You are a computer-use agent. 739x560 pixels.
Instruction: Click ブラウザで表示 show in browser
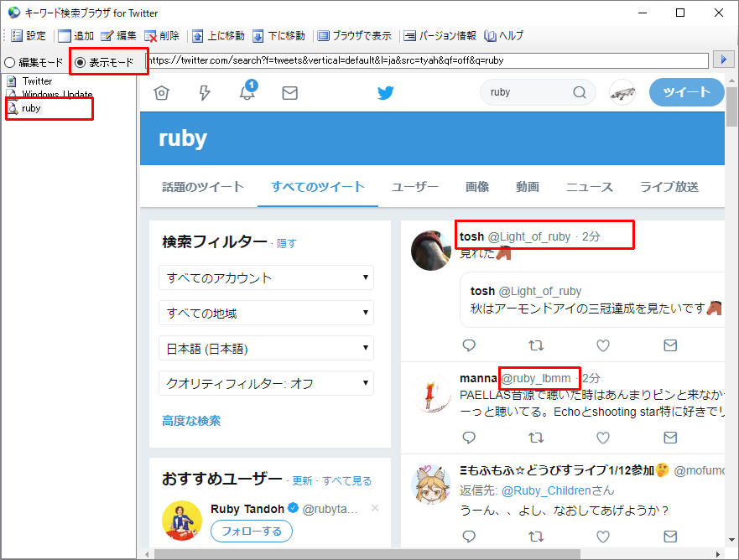coord(354,36)
